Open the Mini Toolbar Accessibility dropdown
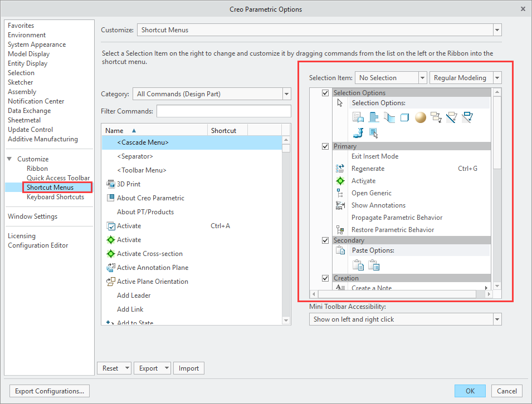532x404 pixels. [497, 319]
